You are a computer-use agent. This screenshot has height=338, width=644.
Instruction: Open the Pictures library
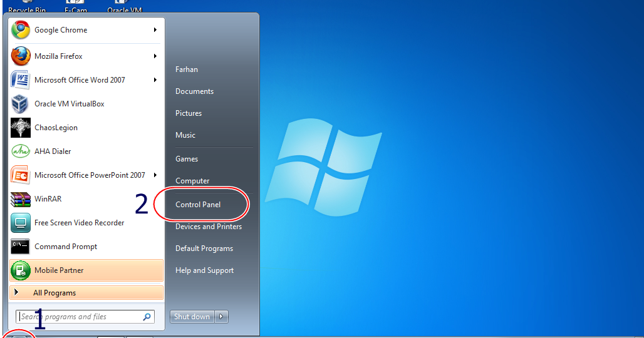(189, 113)
